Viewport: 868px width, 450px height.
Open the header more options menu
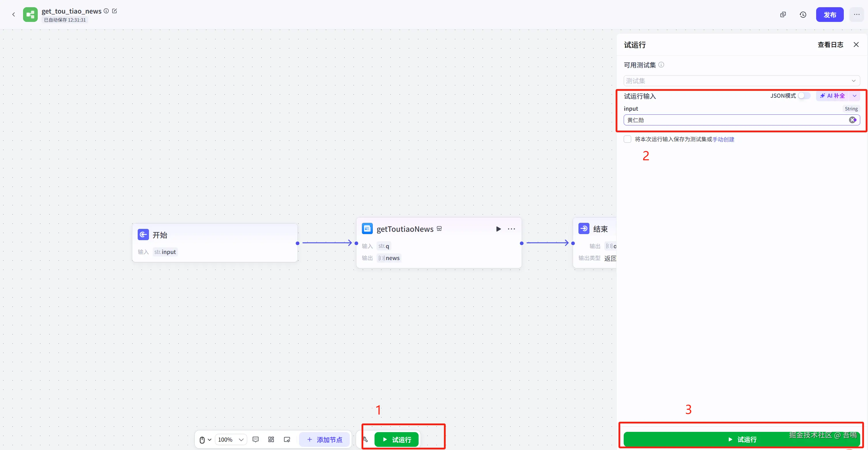coord(856,14)
